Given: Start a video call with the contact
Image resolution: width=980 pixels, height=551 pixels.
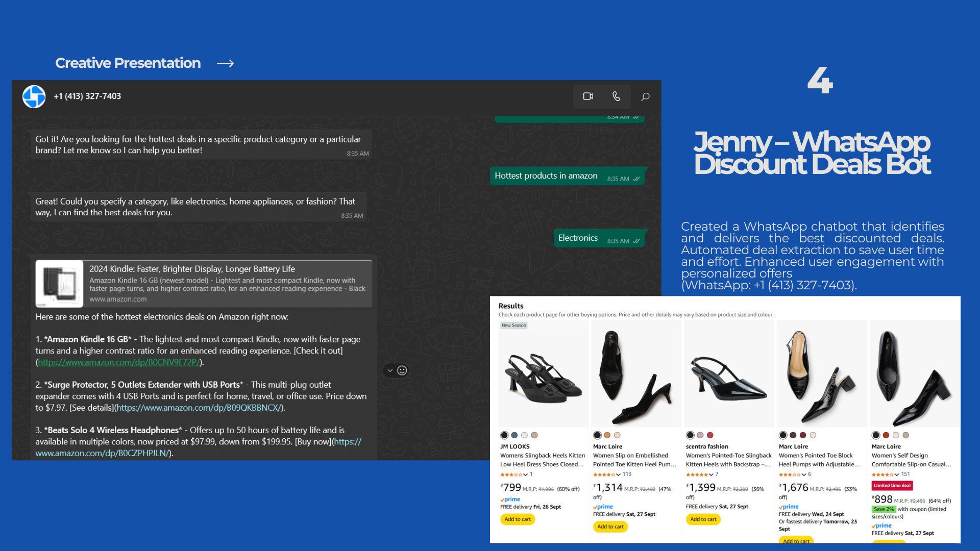Looking at the screenshot, I should pyautogui.click(x=588, y=96).
